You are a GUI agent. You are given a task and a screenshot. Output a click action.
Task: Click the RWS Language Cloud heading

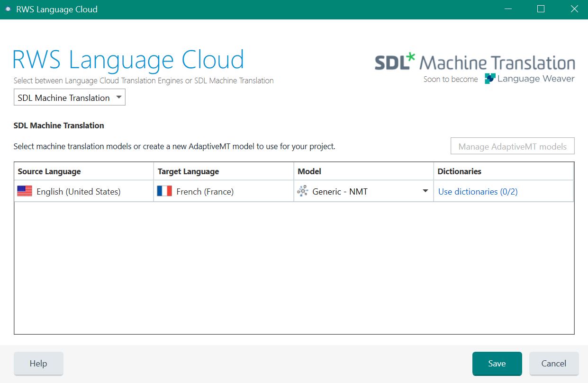point(128,60)
